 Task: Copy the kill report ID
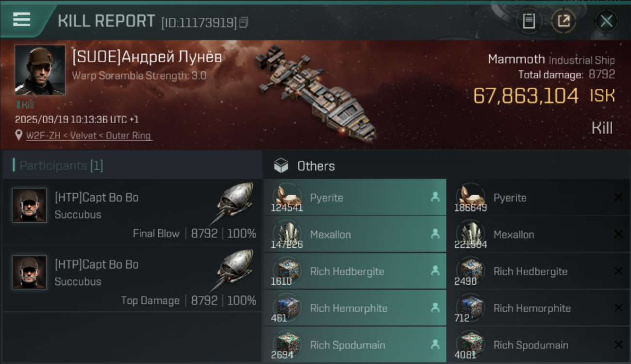click(244, 22)
